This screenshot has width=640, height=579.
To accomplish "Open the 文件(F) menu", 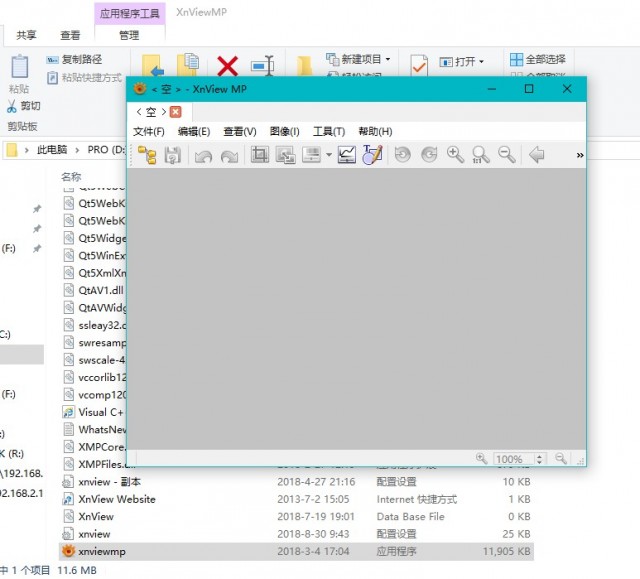I will 149,131.
